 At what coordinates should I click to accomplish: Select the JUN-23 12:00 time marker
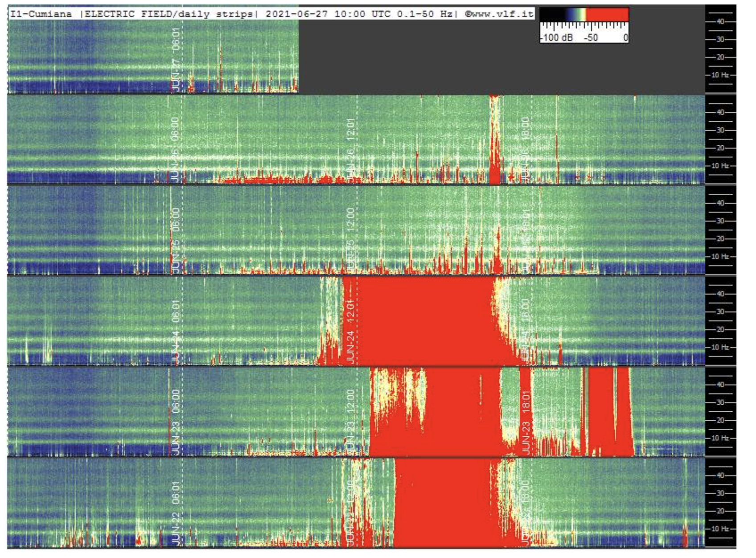pos(350,422)
